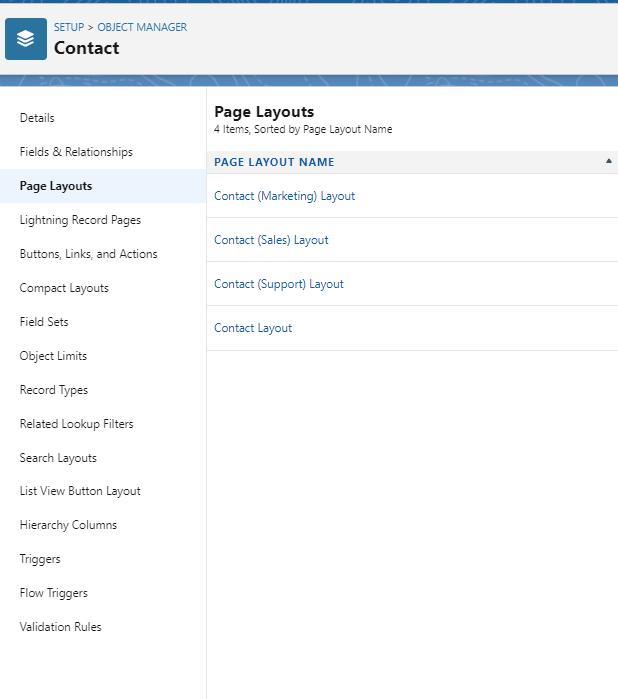This screenshot has height=699, width=618.
Task: Click the Contact page title
Action: point(87,48)
